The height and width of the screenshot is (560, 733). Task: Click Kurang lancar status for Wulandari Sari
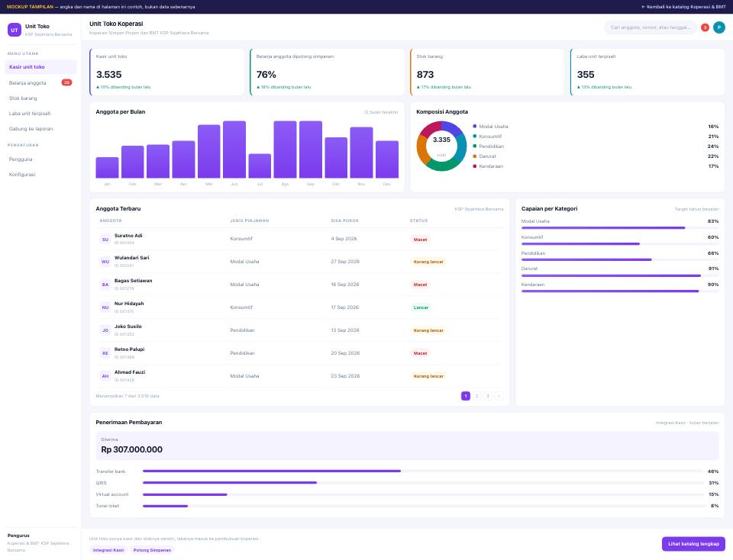(x=428, y=262)
